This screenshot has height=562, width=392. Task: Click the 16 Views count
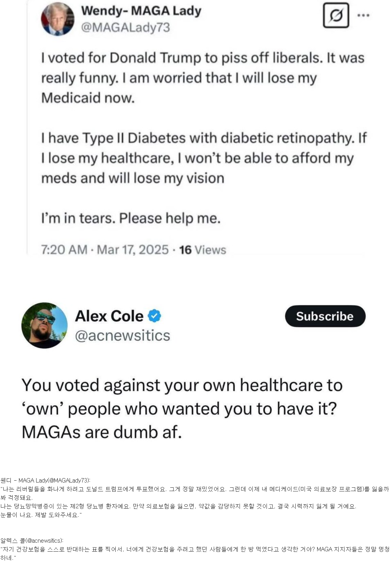[x=203, y=250]
